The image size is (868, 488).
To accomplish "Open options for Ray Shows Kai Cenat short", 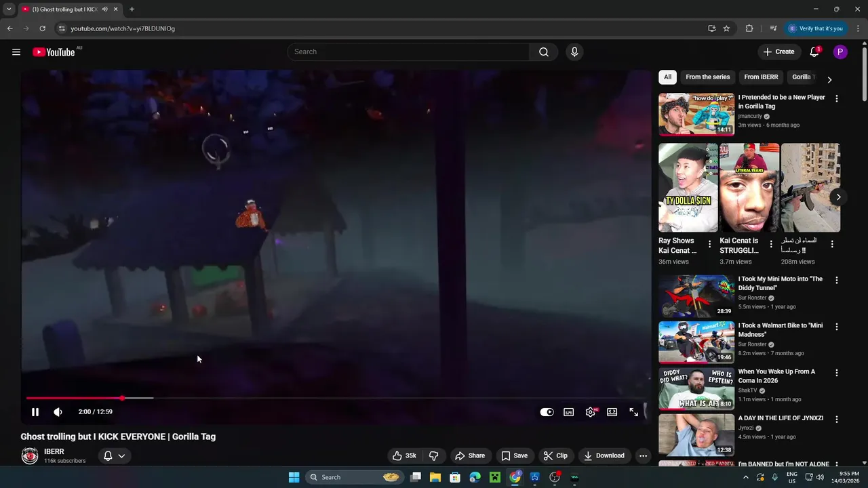I will [x=710, y=244].
